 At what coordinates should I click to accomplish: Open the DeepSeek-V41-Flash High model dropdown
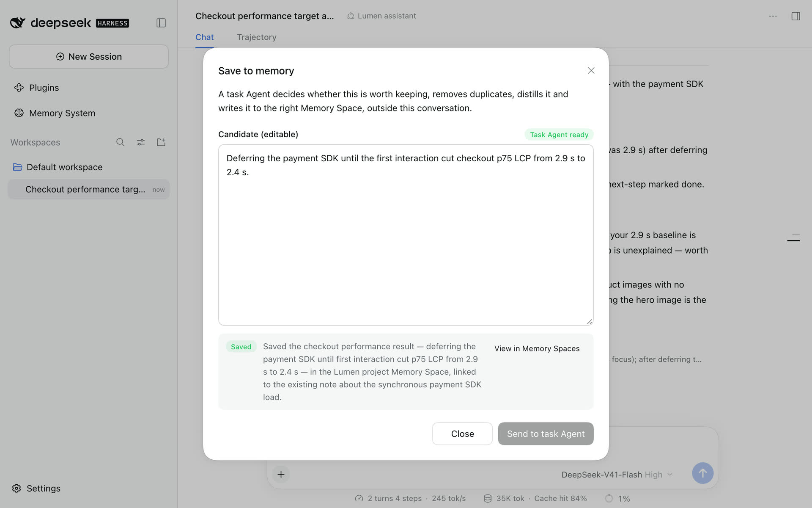click(x=617, y=475)
